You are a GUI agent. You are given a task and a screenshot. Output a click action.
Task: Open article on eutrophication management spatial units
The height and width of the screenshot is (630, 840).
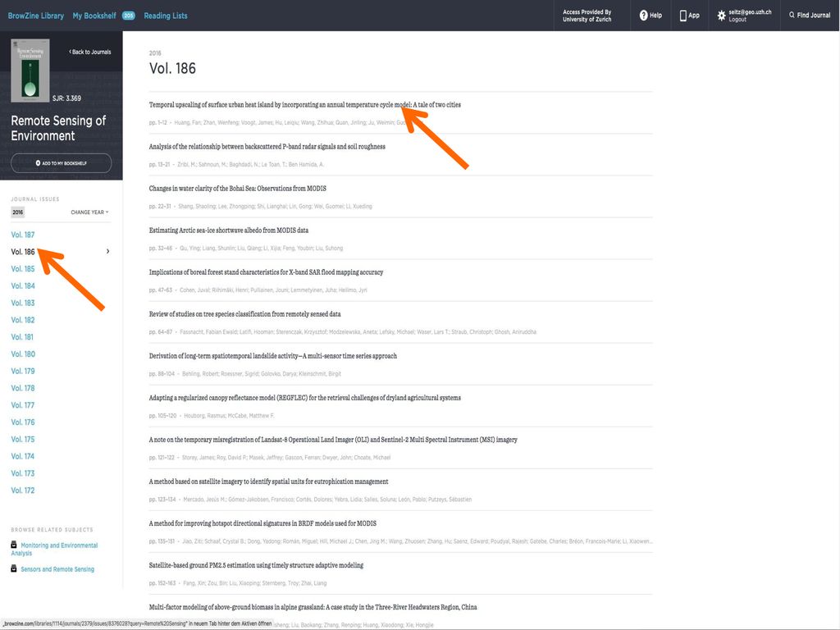[268, 481]
